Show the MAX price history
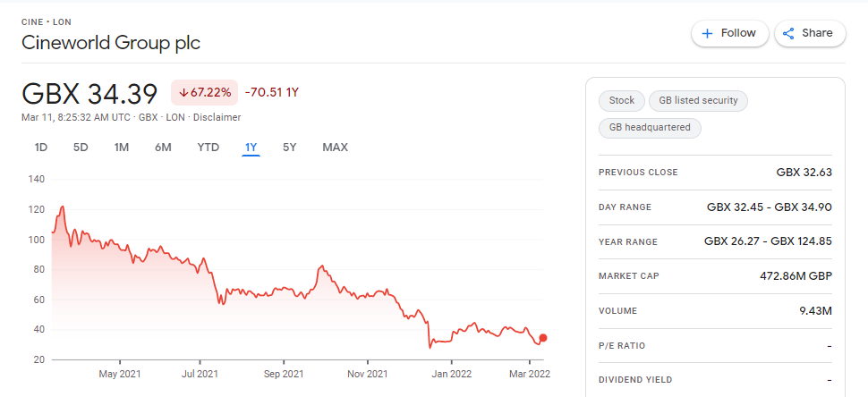The height and width of the screenshot is (397, 868). tap(335, 148)
